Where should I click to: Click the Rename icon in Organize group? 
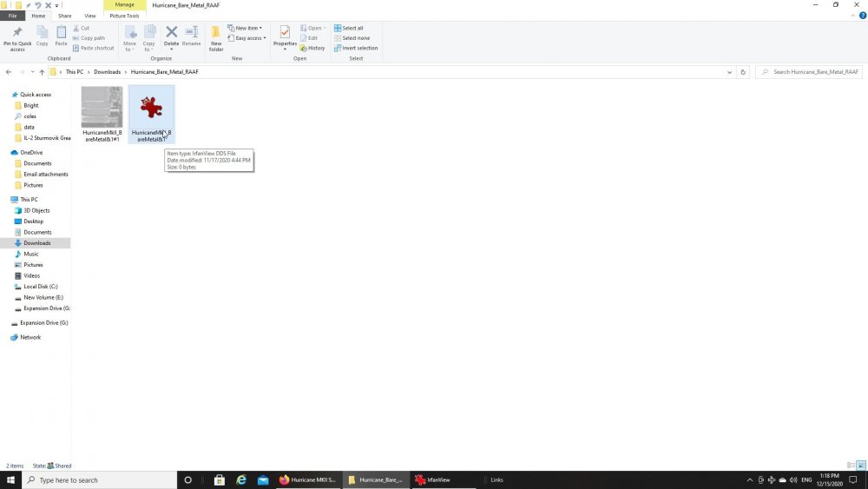(x=191, y=35)
